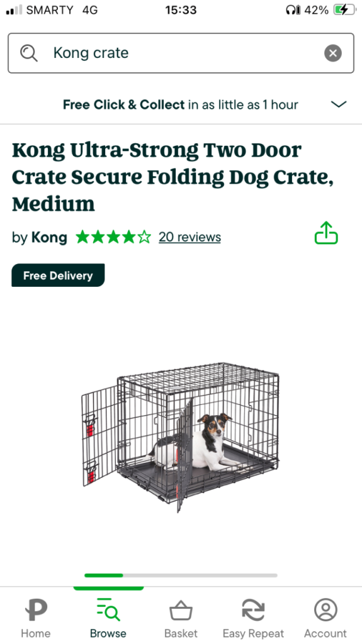This screenshot has height=644, width=362.
Task: Open the Account profile icon
Action: (x=326, y=610)
